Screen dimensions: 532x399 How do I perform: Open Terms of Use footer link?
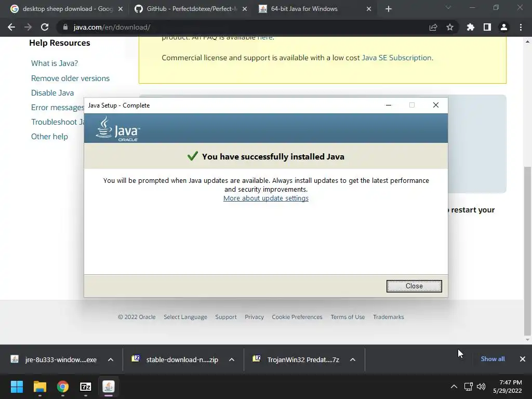coord(348,317)
